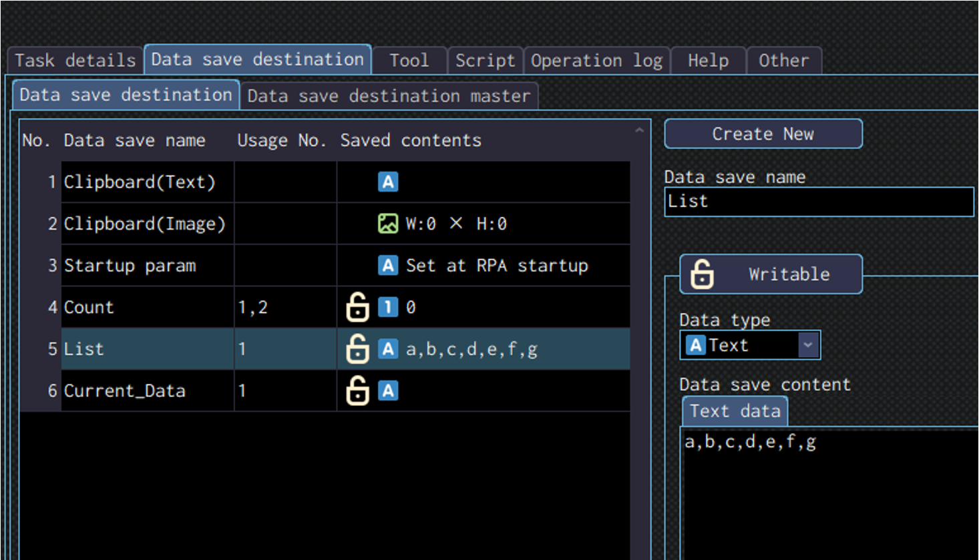The width and height of the screenshot is (979, 560).
Task: Toggle the unlock icon in Current_Data row
Action: coord(358,390)
